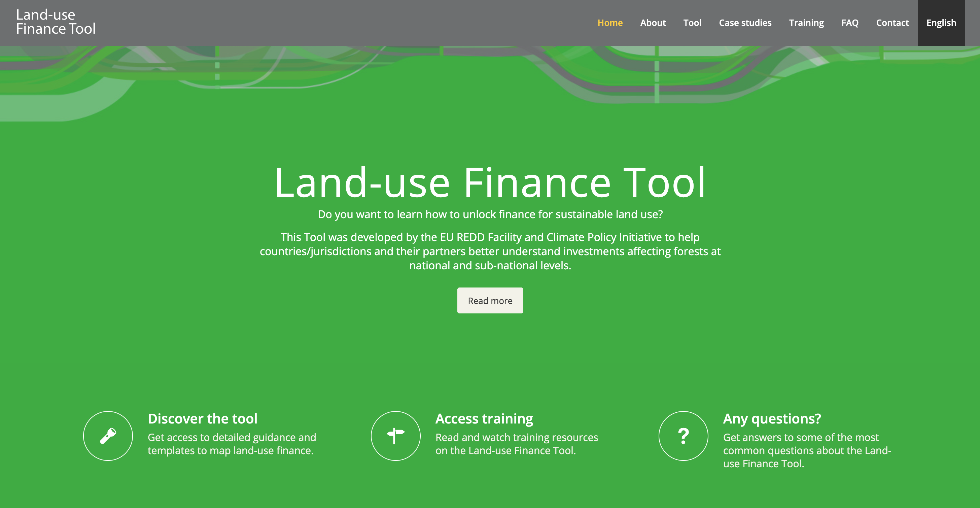This screenshot has height=508, width=980.
Task: Select Training in the top menu
Action: tap(806, 23)
